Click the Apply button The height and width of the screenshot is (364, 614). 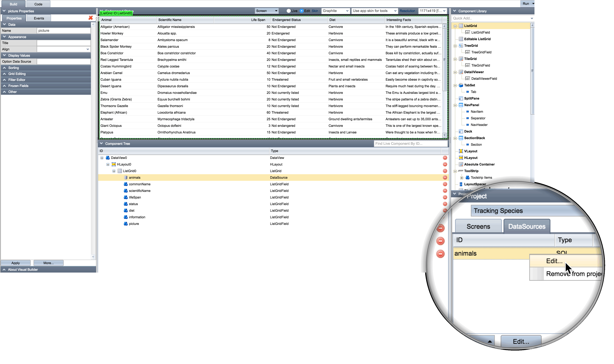pos(15,263)
